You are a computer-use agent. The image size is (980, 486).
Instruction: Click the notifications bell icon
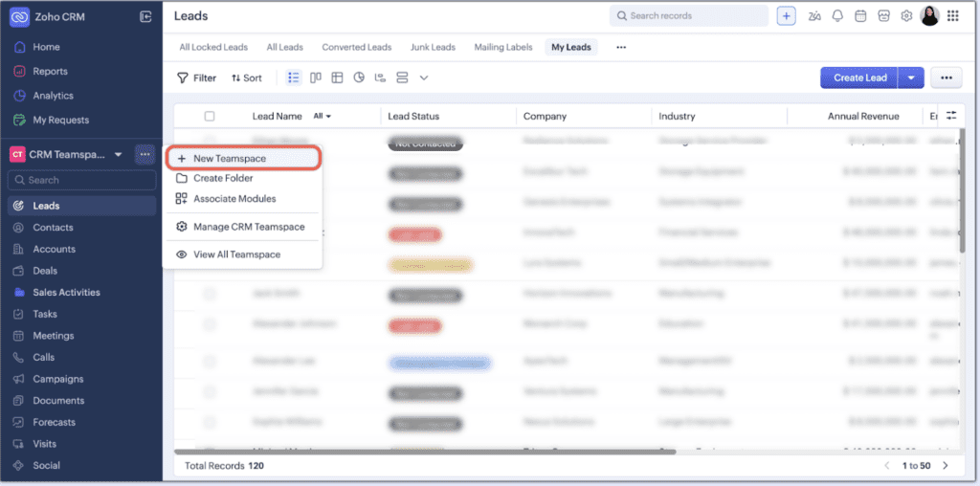(x=837, y=16)
